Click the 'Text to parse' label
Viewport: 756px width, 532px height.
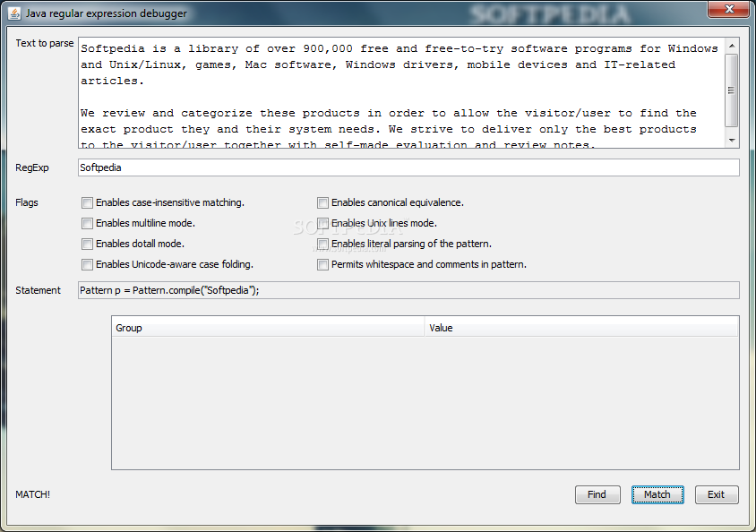[45, 43]
